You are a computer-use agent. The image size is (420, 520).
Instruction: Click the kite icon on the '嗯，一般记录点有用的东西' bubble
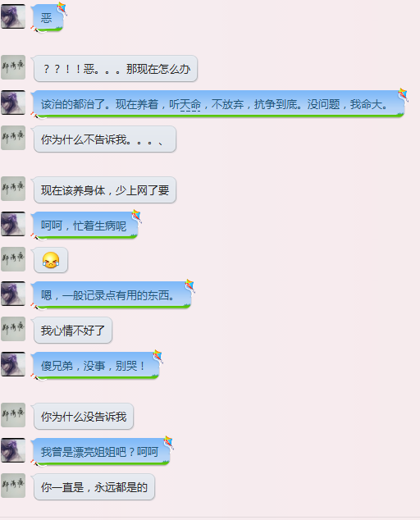[189, 285]
